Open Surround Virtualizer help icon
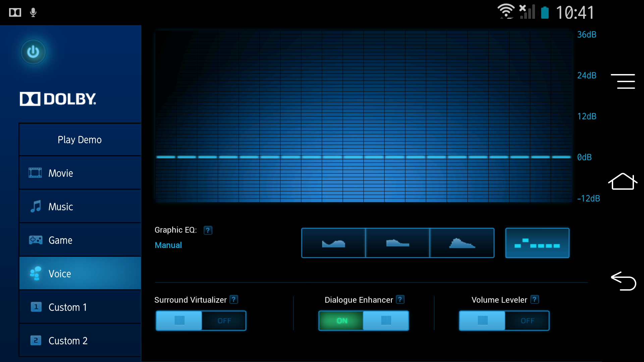Viewport: 644px width, 362px height. (234, 299)
